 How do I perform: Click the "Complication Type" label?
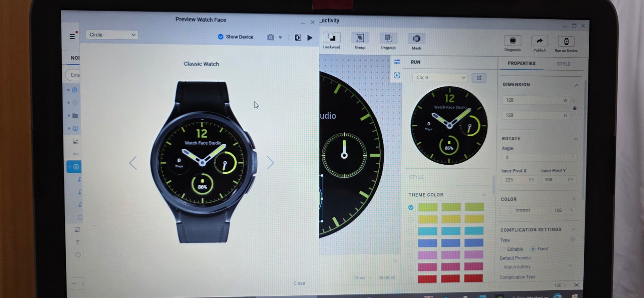[x=517, y=277]
